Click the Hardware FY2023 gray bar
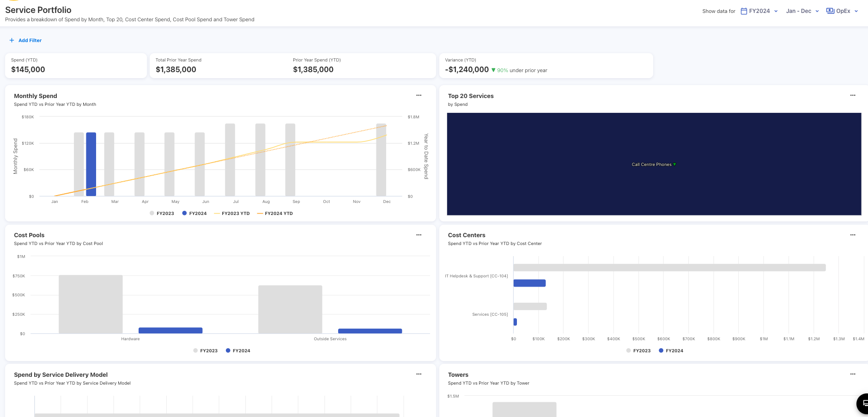Image resolution: width=868 pixels, height=417 pixels. coord(91,304)
